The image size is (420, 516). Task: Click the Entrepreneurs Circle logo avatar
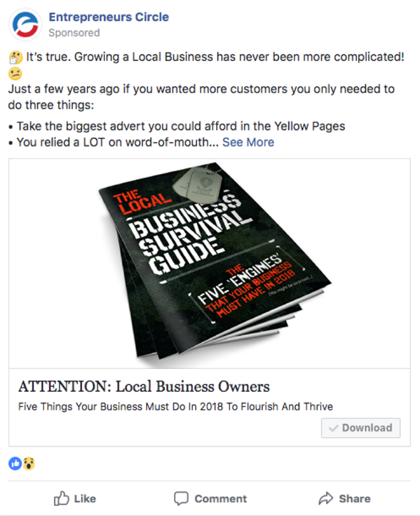tap(25, 25)
